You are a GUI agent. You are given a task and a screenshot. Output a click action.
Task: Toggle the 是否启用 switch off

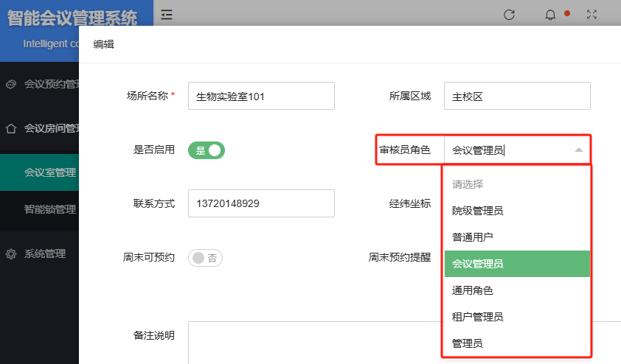206,150
